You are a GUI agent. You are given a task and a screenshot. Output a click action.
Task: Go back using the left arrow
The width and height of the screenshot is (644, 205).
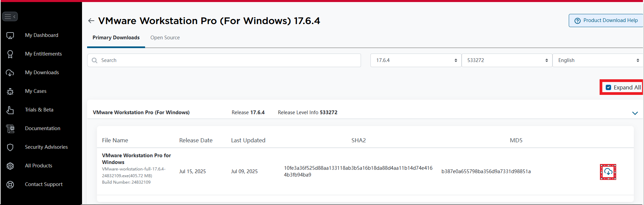pyautogui.click(x=91, y=21)
